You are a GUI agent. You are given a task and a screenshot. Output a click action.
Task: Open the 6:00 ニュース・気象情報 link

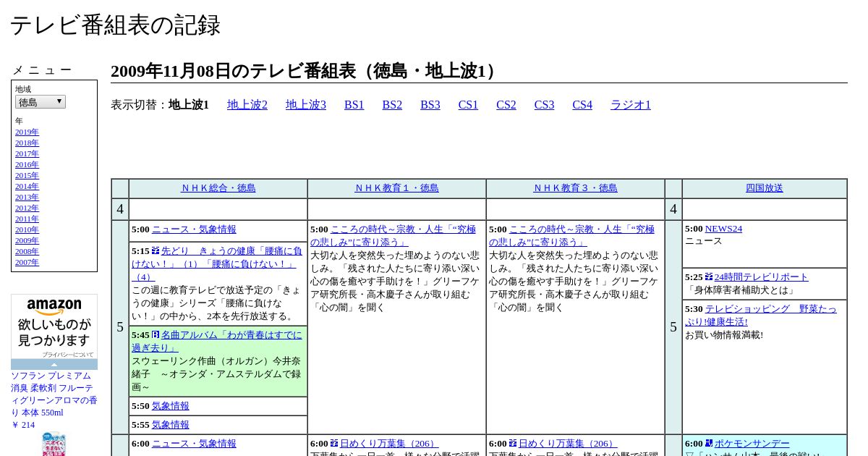pyautogui.click(x=194, y=444)
